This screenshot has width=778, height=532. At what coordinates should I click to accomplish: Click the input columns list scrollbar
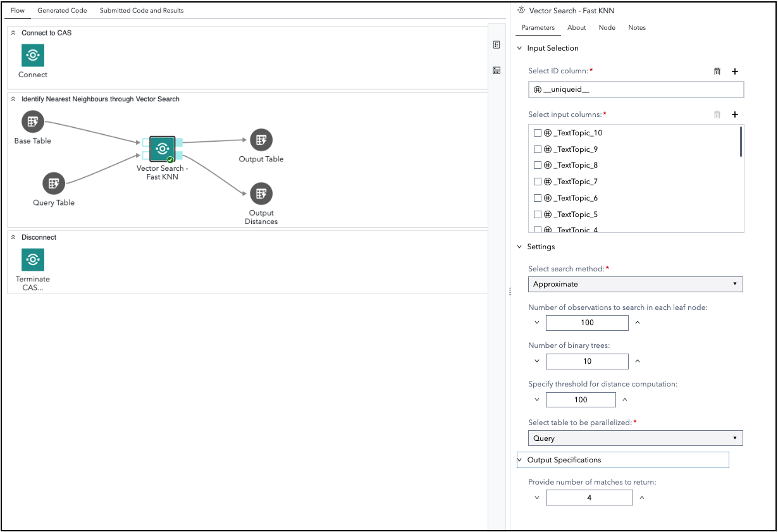click(741, 142)
